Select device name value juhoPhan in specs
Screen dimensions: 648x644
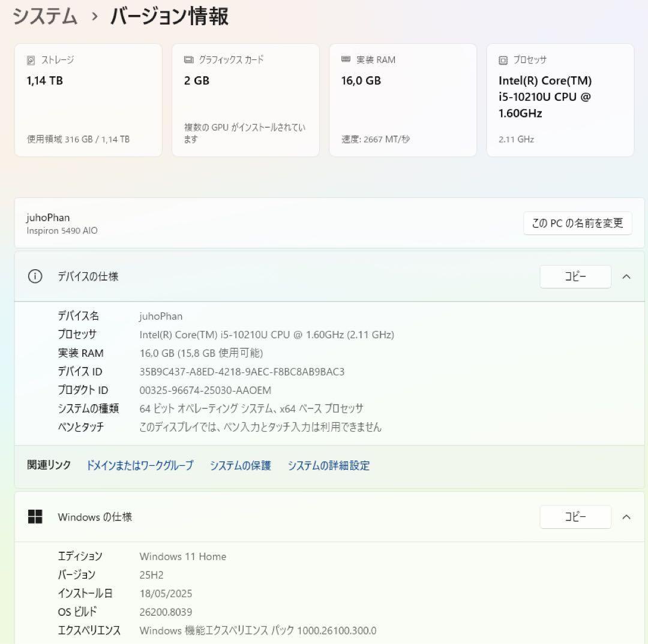click(161, 316)
